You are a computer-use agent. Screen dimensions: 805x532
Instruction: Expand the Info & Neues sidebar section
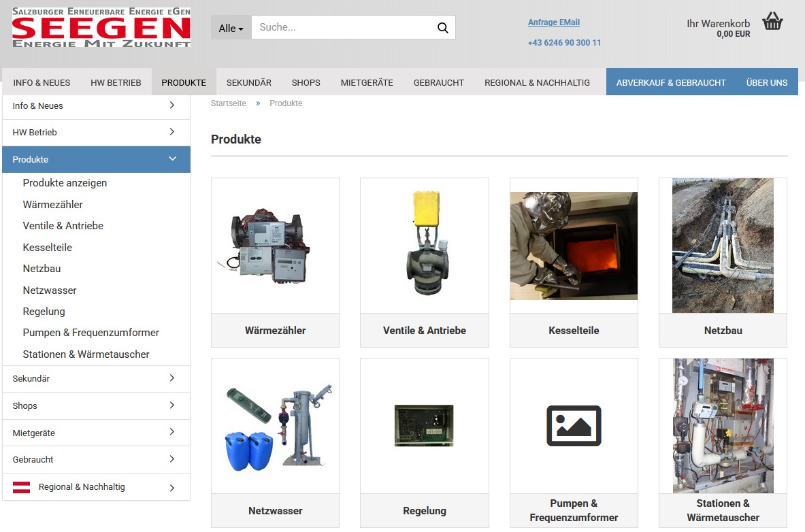(171, 105)
